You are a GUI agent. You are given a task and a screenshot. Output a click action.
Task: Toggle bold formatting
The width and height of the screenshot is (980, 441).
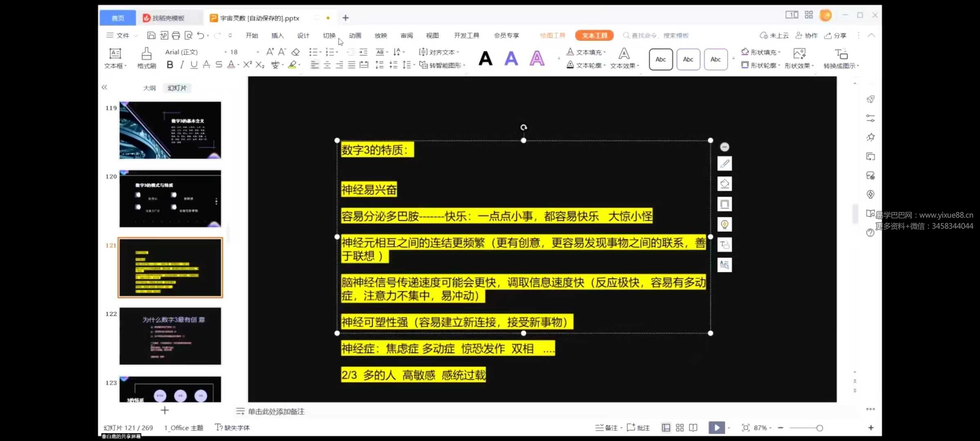pyautogui.click(x=170, y=65)
